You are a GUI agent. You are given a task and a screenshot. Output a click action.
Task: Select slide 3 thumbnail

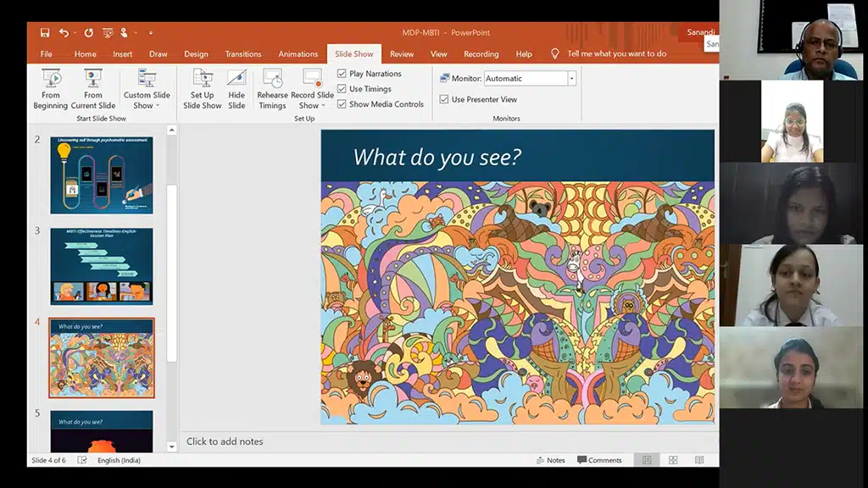(102, 266)
